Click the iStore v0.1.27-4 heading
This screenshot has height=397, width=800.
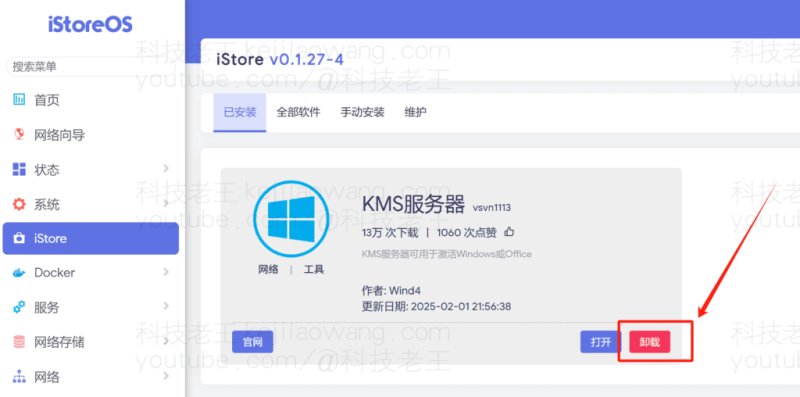pyautogui.click(x=280, y=59)
